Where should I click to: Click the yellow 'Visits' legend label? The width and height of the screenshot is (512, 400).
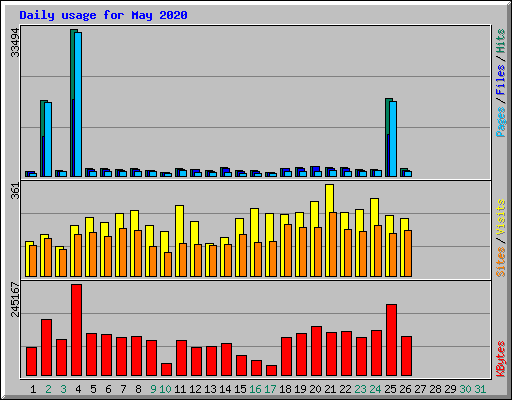[501, 218]
